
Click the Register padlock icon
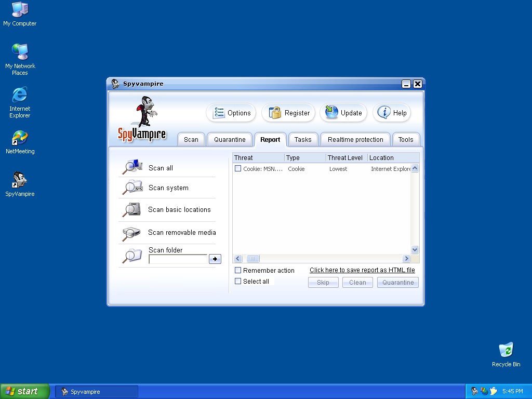tap(275, 113)
